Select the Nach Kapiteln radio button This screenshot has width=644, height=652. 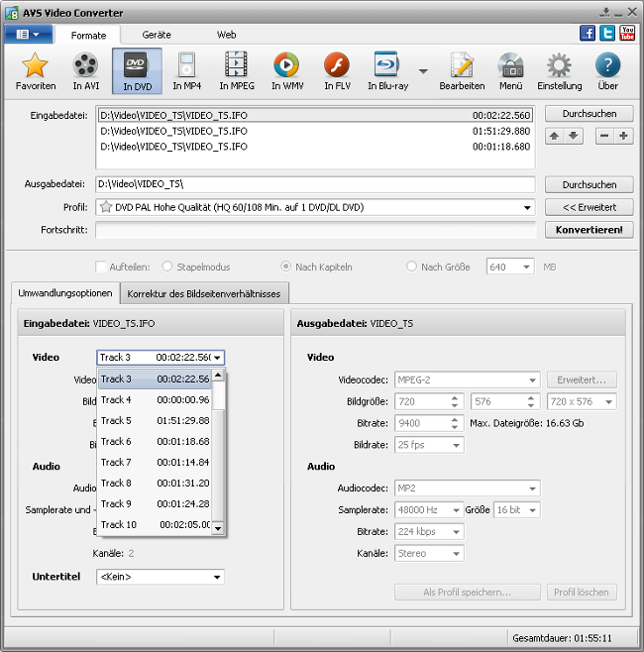285,267
